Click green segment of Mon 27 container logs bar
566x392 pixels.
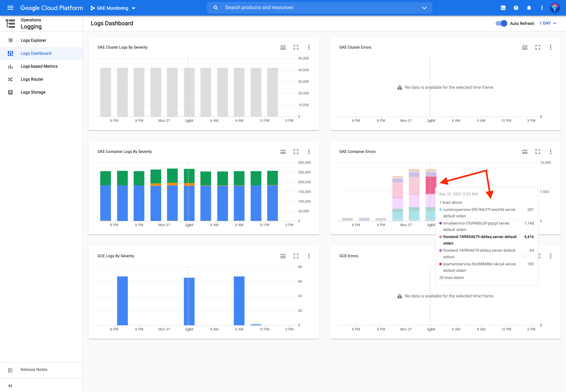pos(172,176)
